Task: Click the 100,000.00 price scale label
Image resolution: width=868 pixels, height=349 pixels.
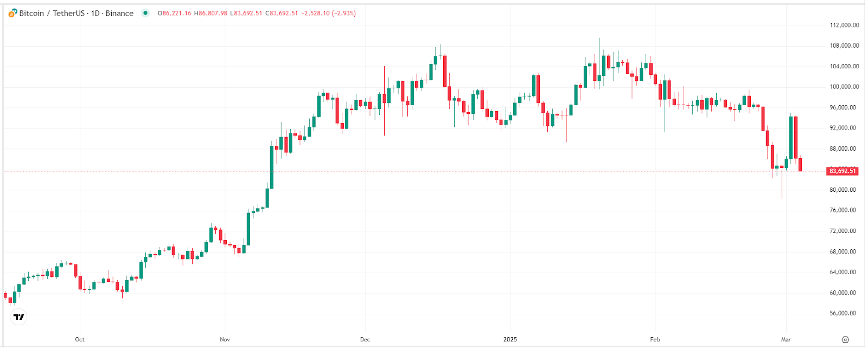Action: click(x=844, y=87)
